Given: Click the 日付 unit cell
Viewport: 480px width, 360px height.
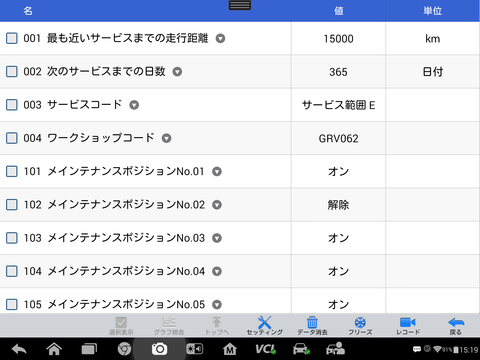Looking at the screenshot, I should (433, 72).
